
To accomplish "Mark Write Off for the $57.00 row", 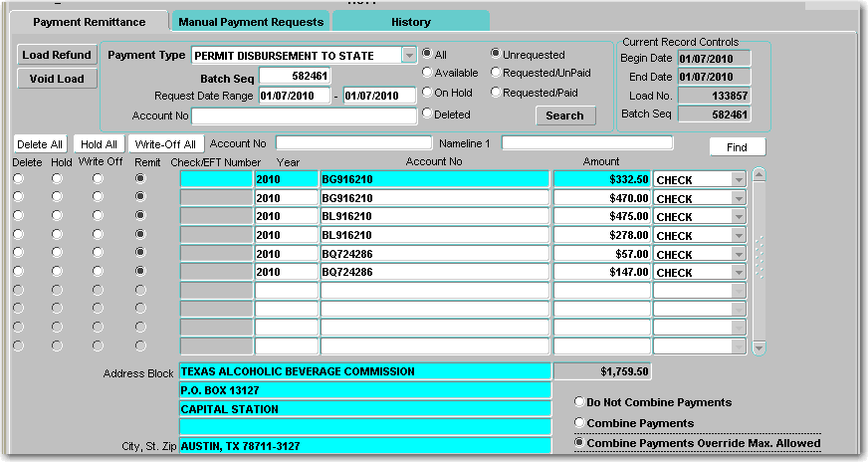I will pos(98,252).
